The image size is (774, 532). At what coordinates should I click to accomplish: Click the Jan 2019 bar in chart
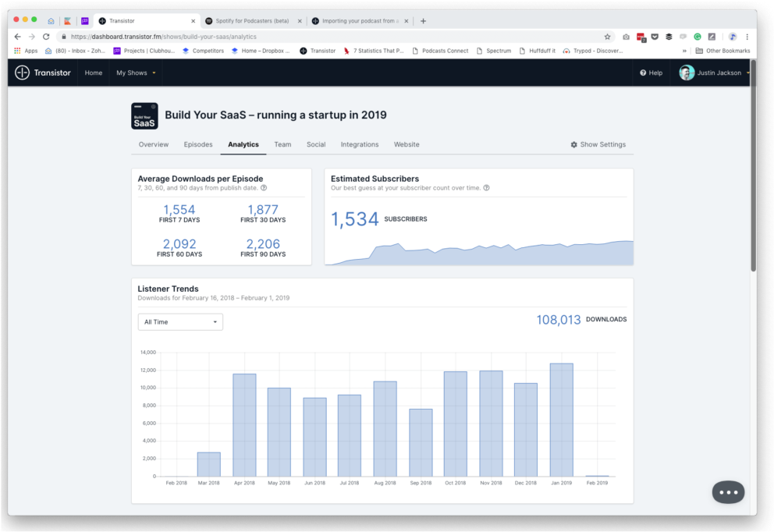tap(561, 420)
